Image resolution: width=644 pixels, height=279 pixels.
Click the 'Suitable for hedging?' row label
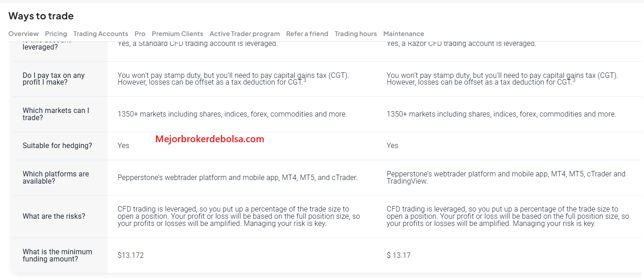[x=57, y=145]
